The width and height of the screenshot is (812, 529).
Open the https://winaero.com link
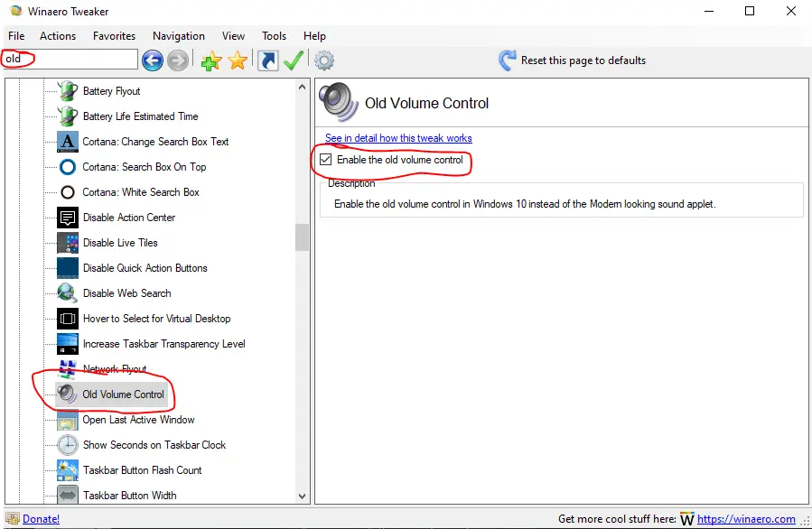746,519
